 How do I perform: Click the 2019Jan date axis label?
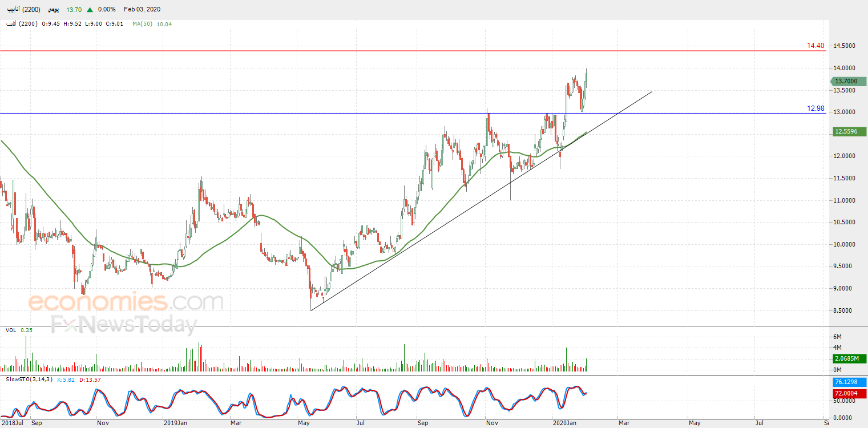[x=175, y=423]
